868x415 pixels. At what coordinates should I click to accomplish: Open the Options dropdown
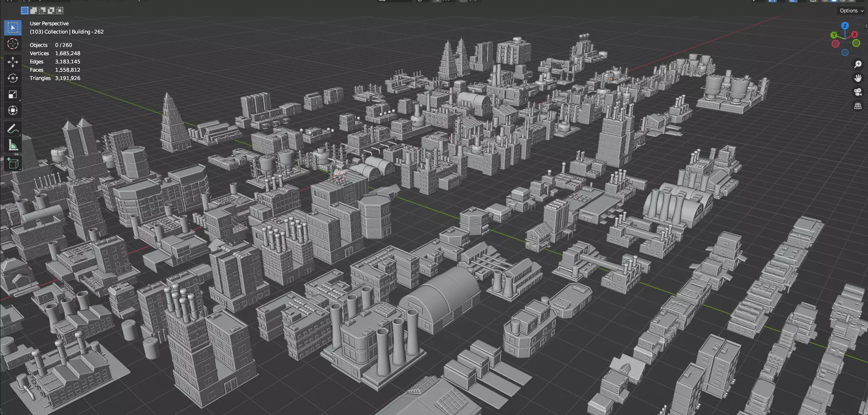(x=851, y=11)
